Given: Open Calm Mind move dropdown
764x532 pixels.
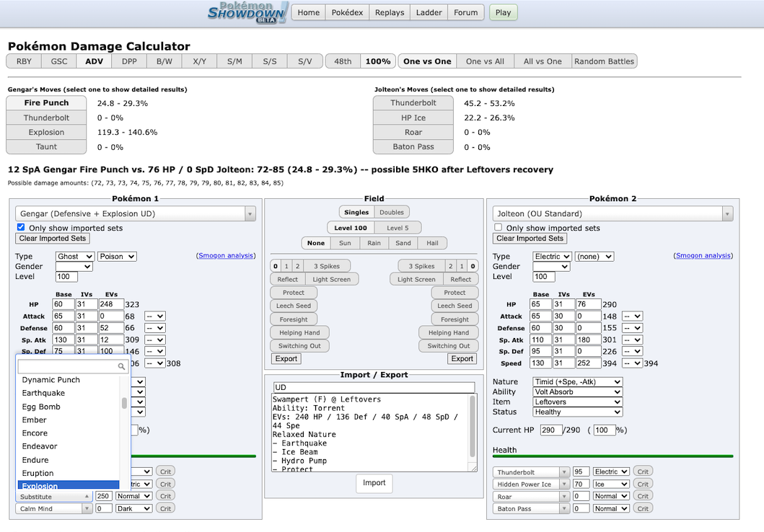Looking at the screenshot, I should pyautogui.click(x=53, y=509).
